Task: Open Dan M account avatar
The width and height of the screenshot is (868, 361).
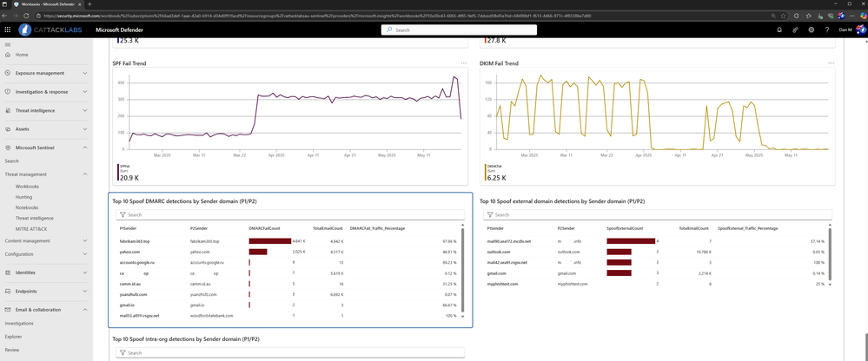Action: pos(861,30)
